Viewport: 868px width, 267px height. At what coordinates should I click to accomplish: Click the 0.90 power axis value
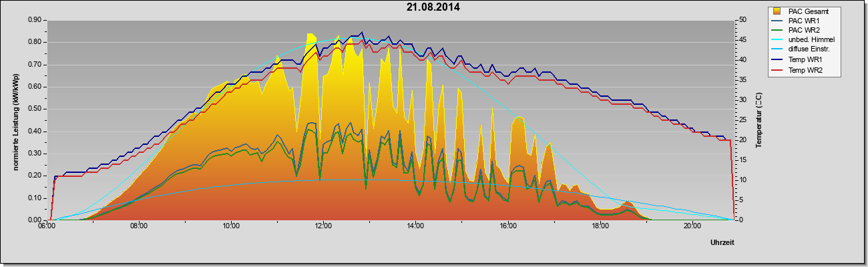click(x=35, y=20)
